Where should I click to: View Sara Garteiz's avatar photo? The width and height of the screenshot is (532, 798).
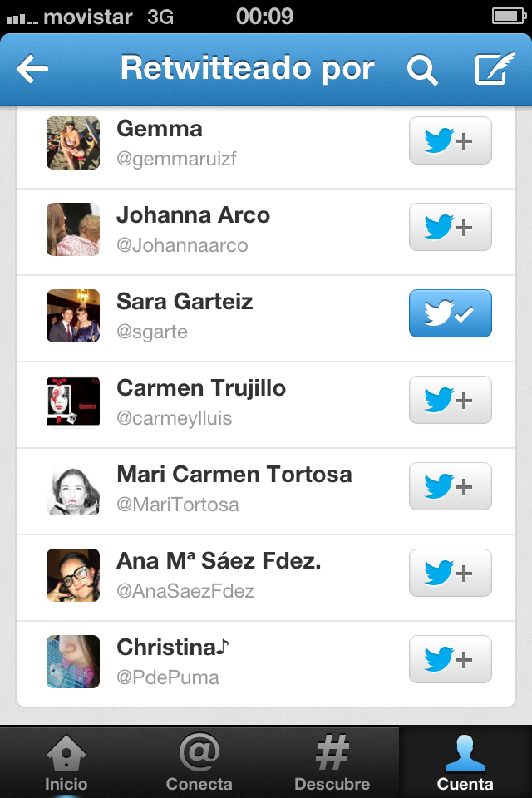73,316
